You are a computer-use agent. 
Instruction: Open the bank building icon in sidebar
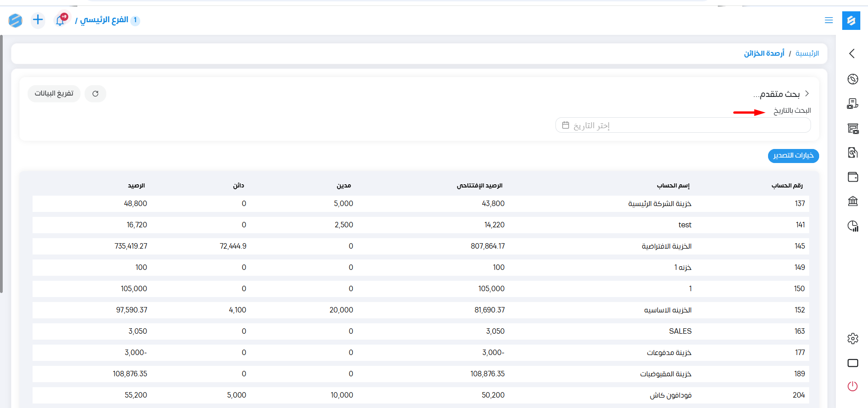[853, 201]
